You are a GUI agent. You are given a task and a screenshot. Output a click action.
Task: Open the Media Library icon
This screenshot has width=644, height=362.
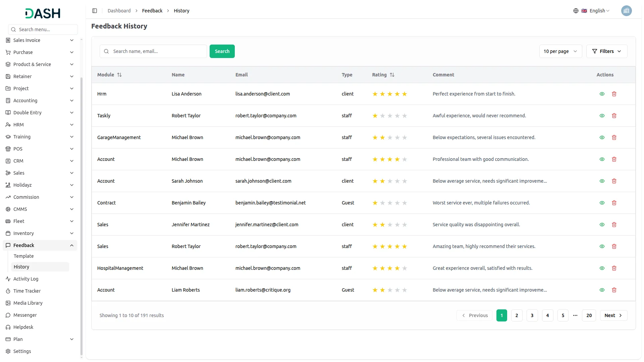point(8,303)
